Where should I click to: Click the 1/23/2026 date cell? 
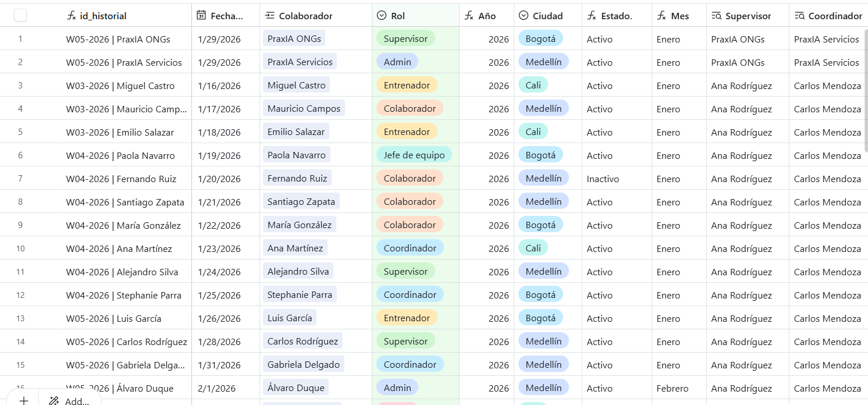point(219,248)
